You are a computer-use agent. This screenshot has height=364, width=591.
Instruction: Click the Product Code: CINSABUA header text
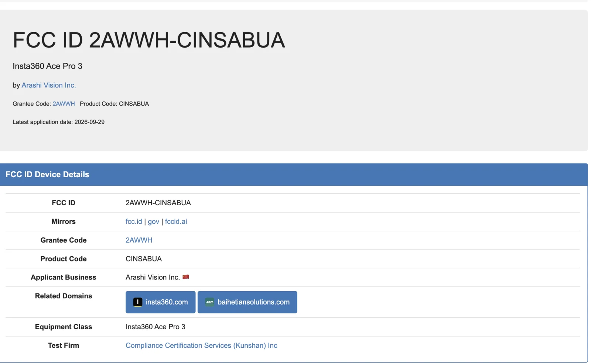pos(114,104)
